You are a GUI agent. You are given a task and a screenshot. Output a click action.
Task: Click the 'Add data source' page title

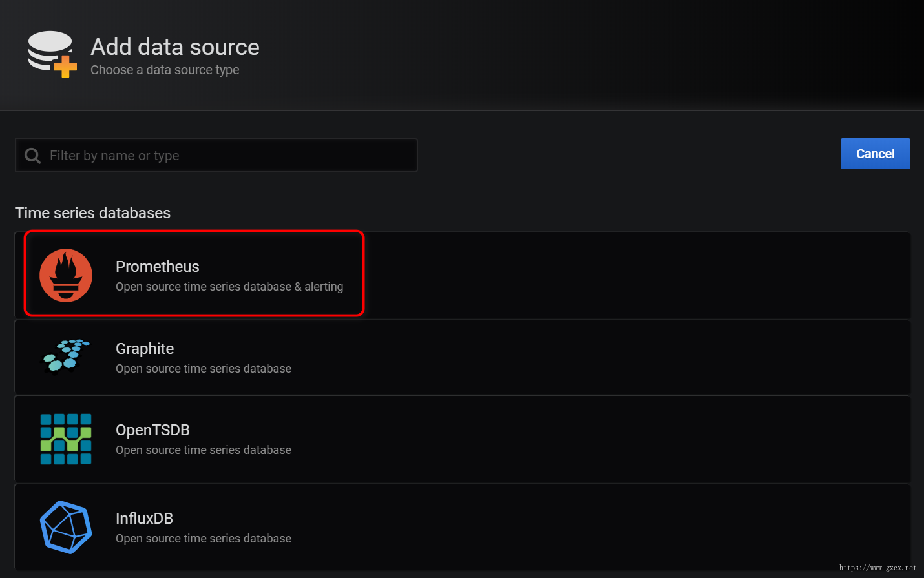tap(175, 47)
